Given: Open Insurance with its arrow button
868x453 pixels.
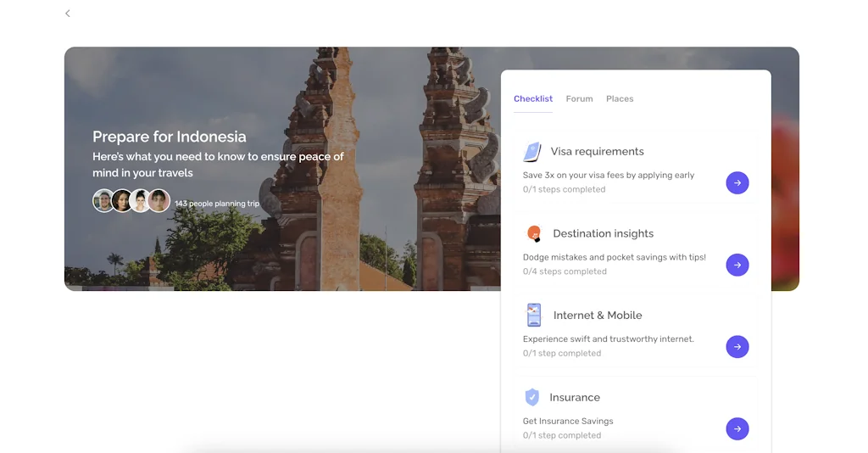Looking at the screenshot, I should coord(737,428).
